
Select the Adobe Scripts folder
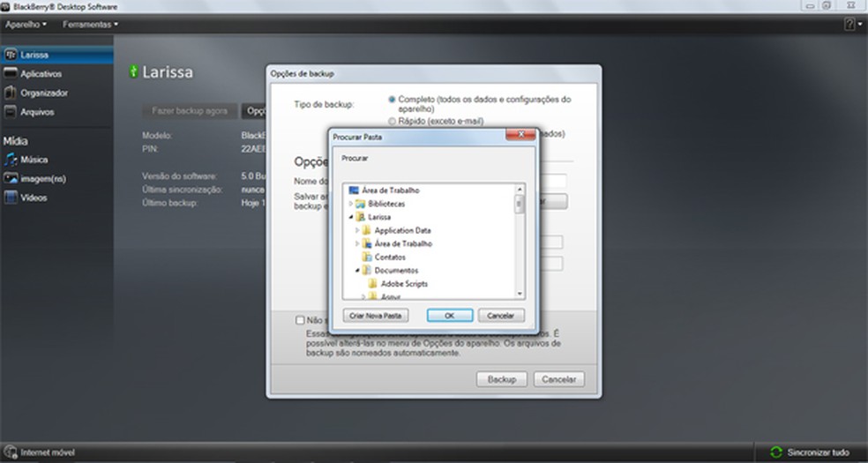coord(404,284)
